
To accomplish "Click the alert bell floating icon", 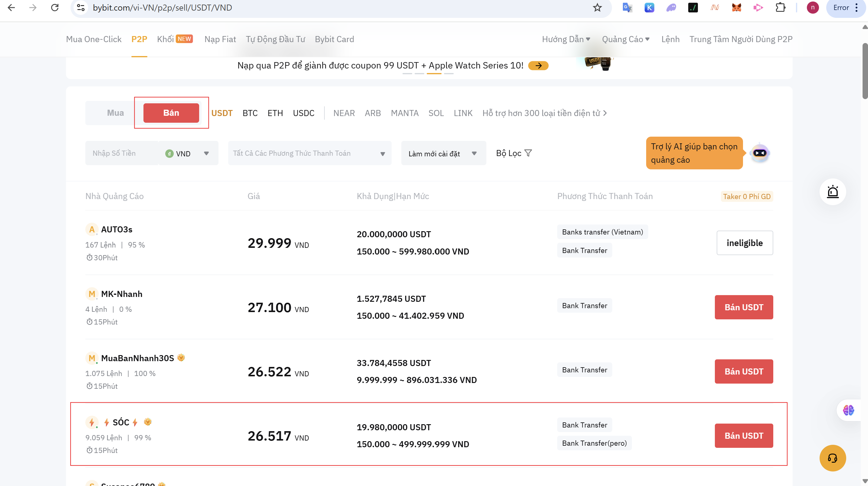I will pos(833,192).
